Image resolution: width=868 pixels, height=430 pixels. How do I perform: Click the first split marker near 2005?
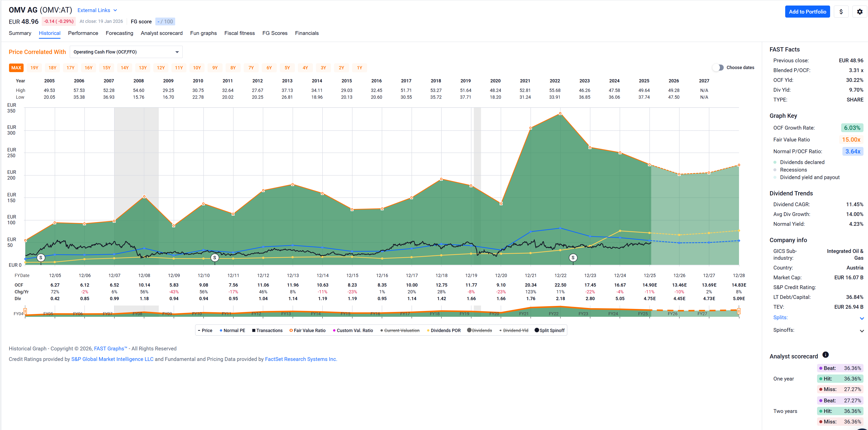[41, 258]
